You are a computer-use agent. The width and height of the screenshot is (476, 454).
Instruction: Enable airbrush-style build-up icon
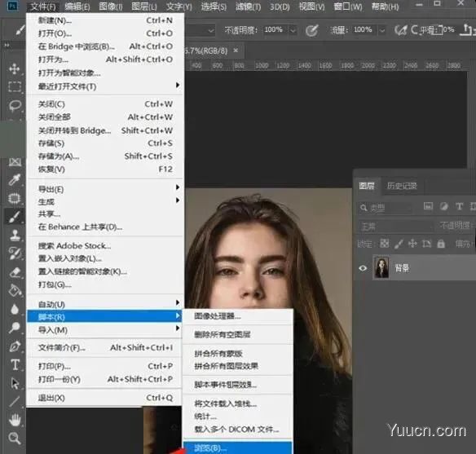(x=400, y=30)
